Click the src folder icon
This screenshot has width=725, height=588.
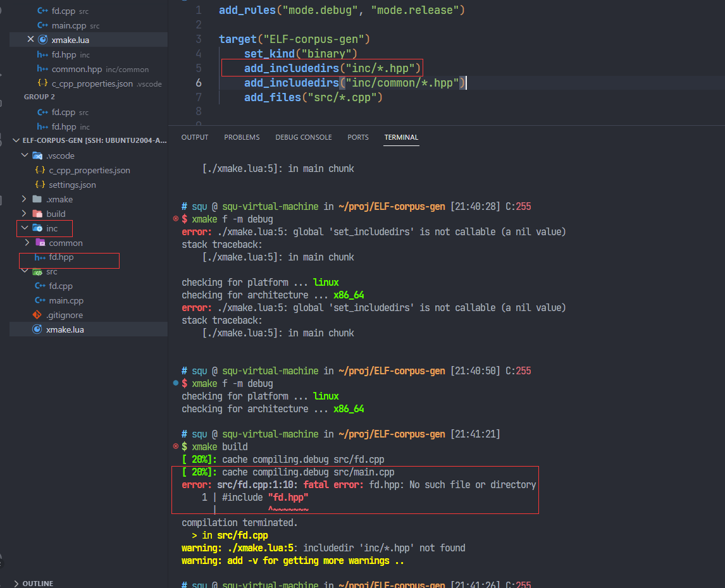click(37, 272)
